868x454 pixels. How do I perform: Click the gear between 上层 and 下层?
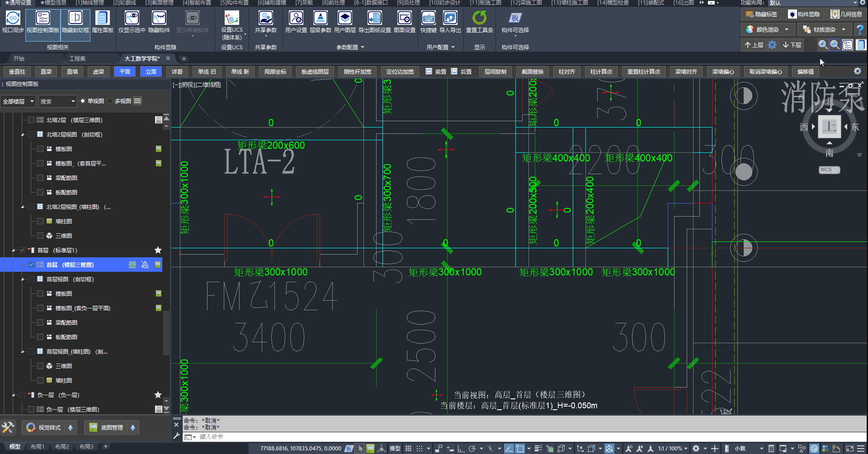pyautogui.click(x=772, y=45)
